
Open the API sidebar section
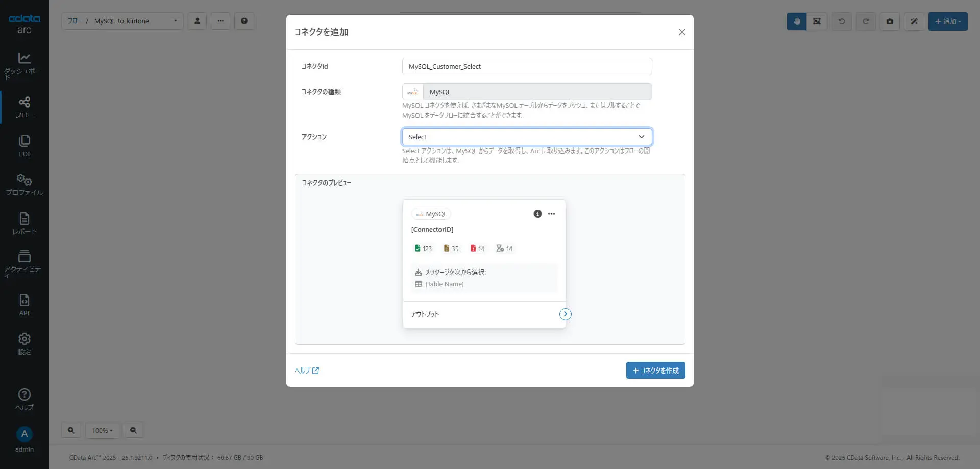(24, 305)
